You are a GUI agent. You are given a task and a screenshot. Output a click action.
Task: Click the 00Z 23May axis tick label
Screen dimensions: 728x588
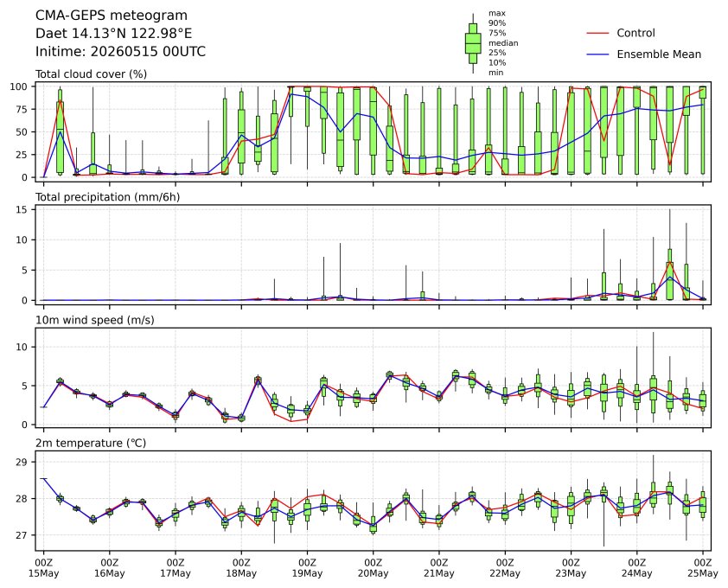click(x=571, y=568)
